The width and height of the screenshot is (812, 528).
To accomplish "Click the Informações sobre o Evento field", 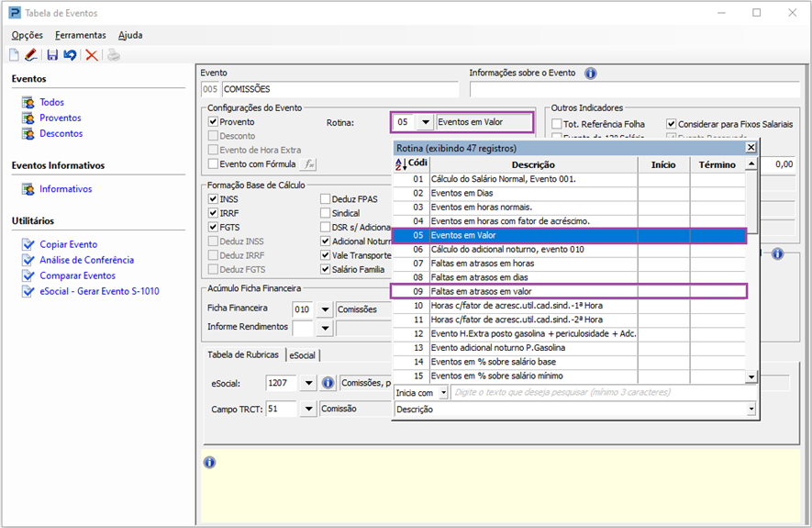I will 634,89.
